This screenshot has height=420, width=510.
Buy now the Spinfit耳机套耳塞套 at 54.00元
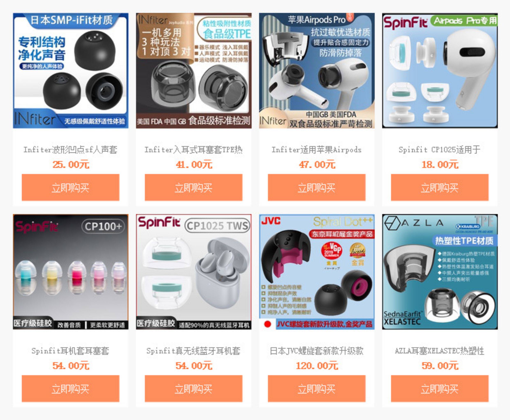pyautogui.click(x=71, y=389)
